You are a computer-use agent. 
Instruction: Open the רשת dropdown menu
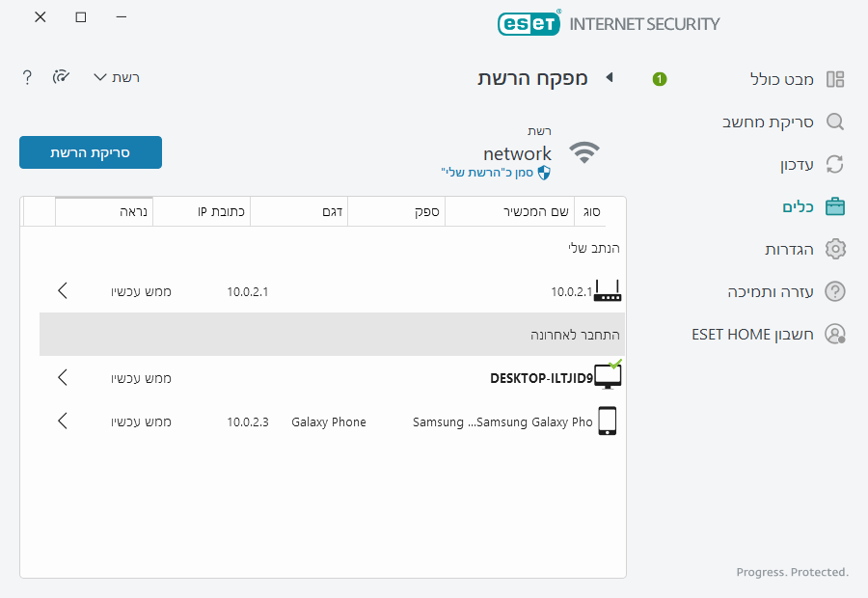point(117,77)
